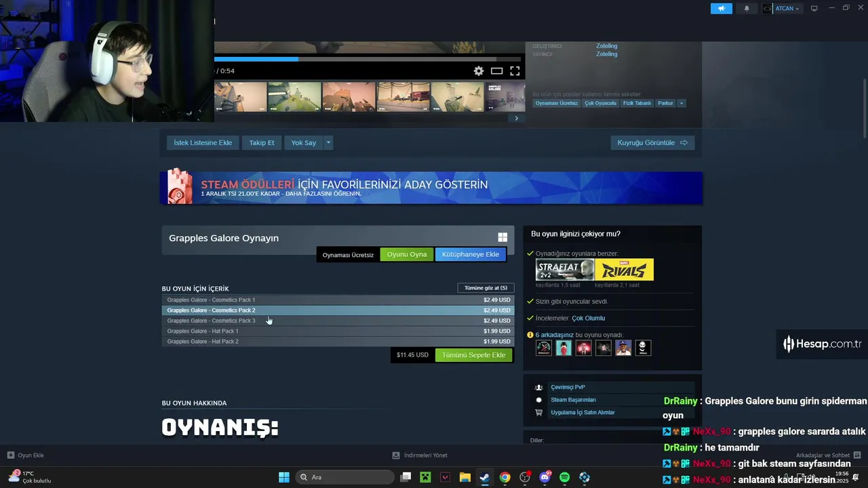868x488 pixels.
Task: Expand the ATCAN account dropdown
Action: tap(782, 8)
